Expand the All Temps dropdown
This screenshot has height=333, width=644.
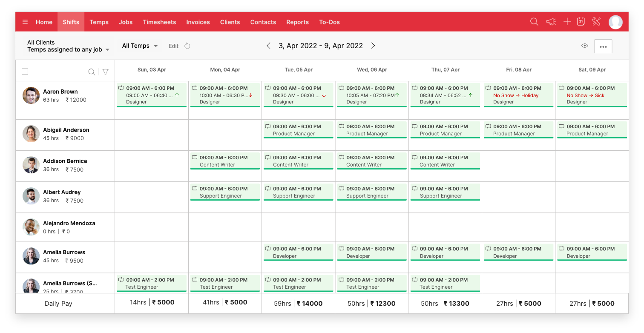point(139,46)
